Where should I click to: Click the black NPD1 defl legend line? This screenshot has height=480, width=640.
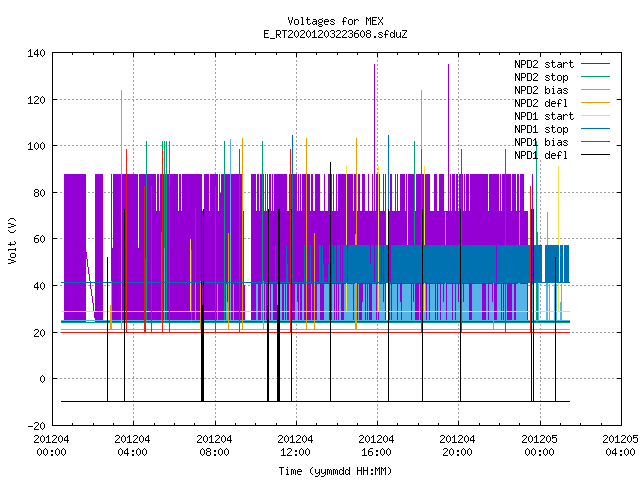click(x=595, y=155)
